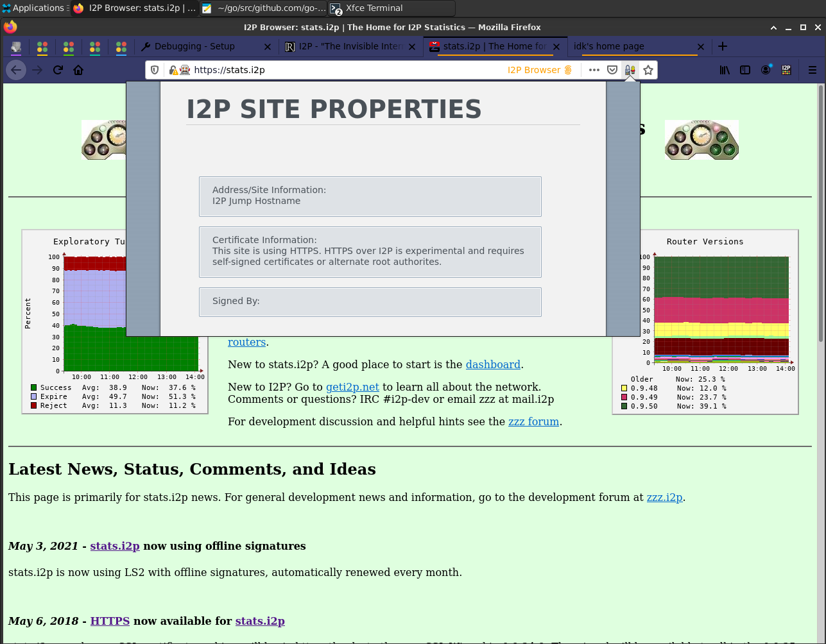Bookmark this page with the star icon
826x644 pixels.
(x=648, y=69)
